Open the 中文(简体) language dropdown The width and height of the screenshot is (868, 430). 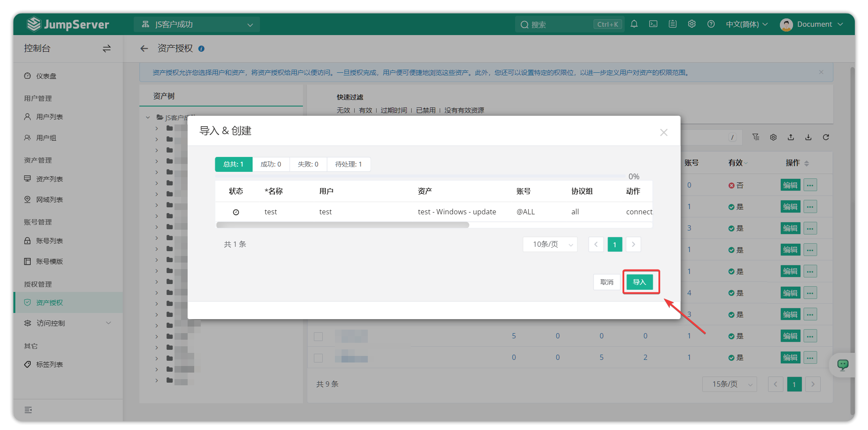click(x=747, y=24)
